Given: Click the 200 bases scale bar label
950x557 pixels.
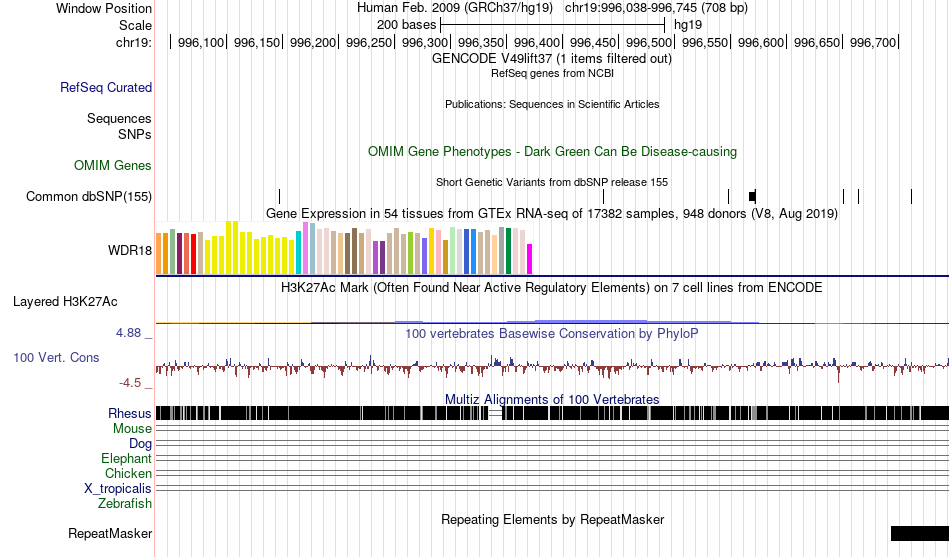Looking at the screenshot, I should [x=406, y=25].
